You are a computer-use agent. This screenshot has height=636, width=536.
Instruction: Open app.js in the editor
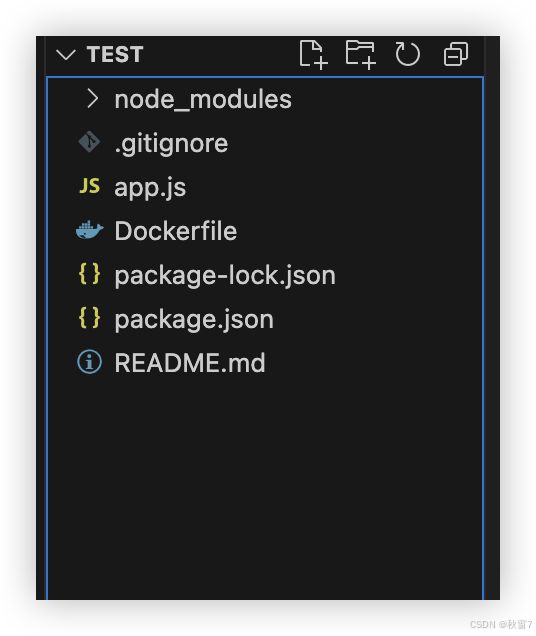(150, 188)
